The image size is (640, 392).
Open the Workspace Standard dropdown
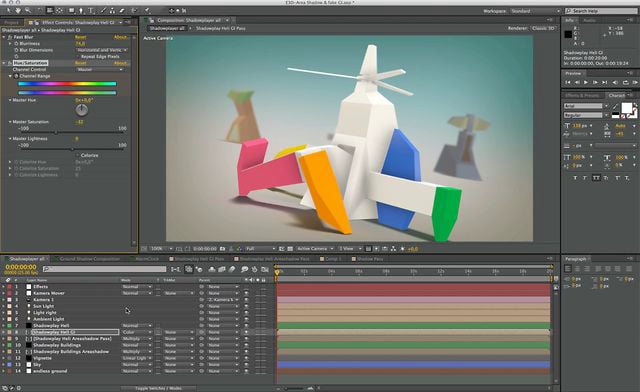(x=536, y=11)
